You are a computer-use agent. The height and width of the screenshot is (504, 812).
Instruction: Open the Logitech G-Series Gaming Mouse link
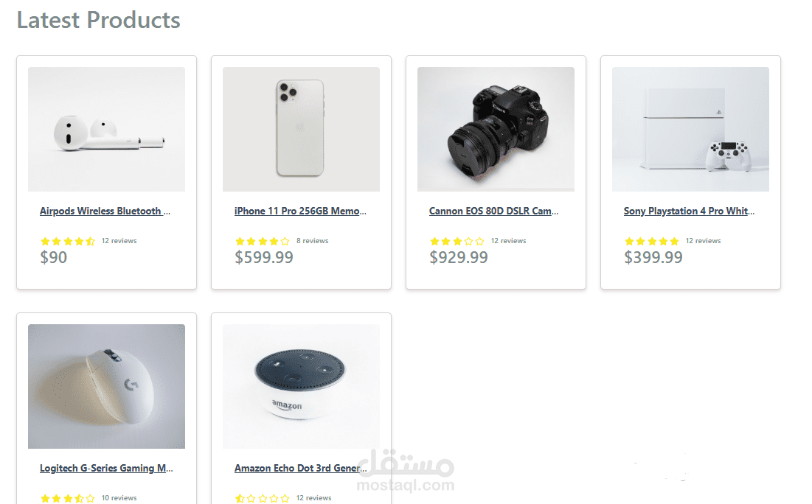click(106, 469)
